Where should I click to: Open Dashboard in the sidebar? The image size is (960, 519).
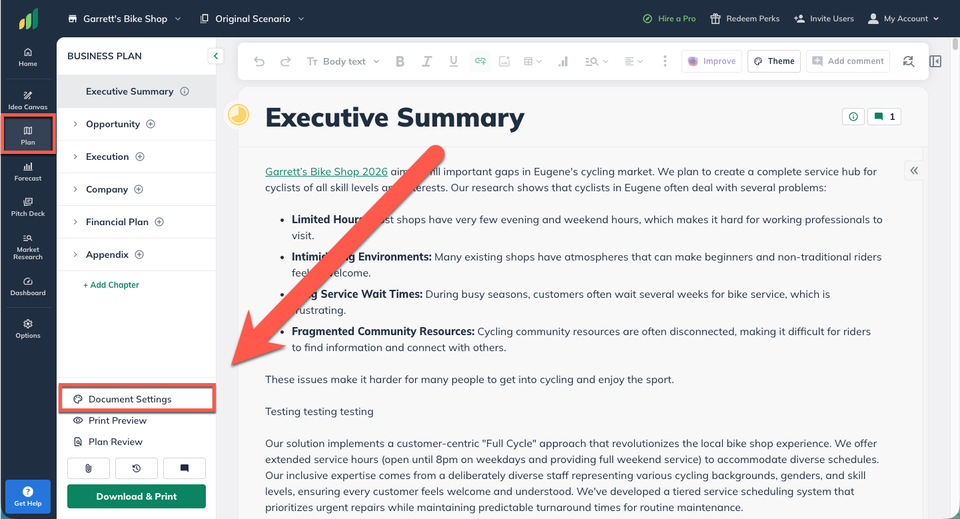pyautogui.click(x=28, y=286)
